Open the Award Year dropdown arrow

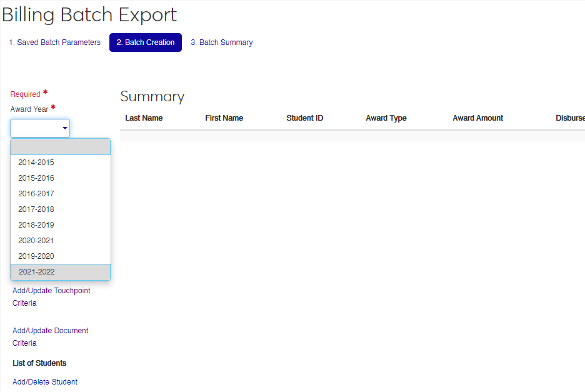(x=64, y=128)
